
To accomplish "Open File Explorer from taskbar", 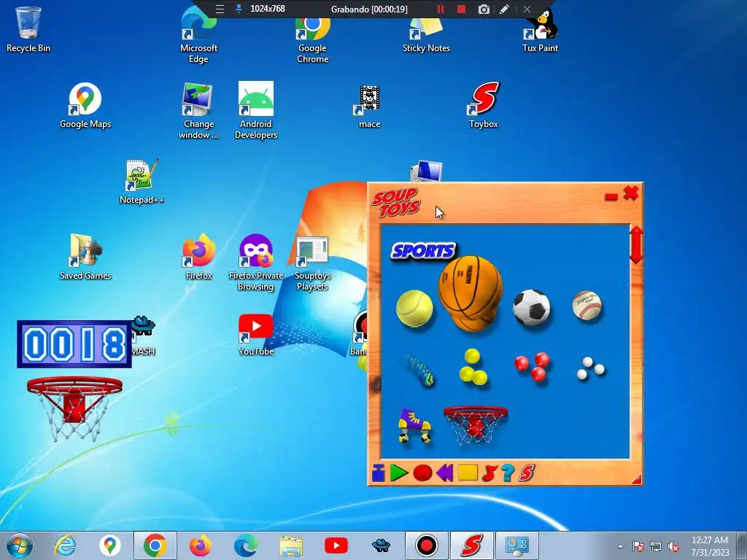I will click(x=291, y=545).
